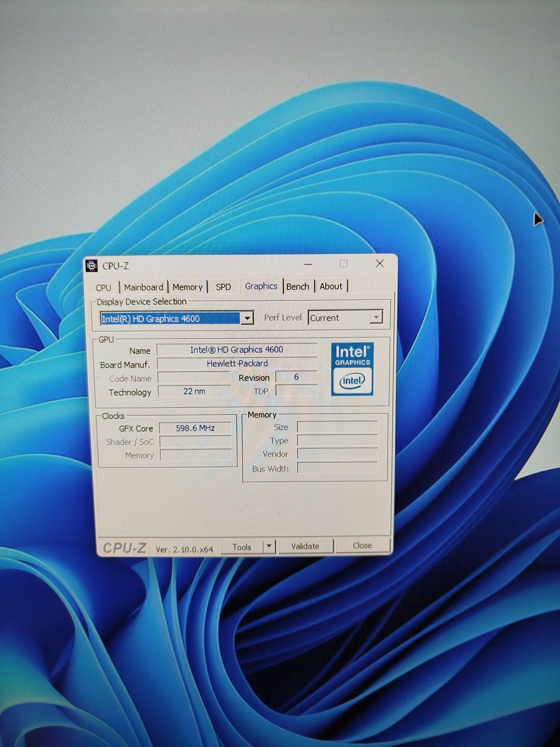Click the Validate button
Viewport: 560px width, 747px height.
point(305,546)
